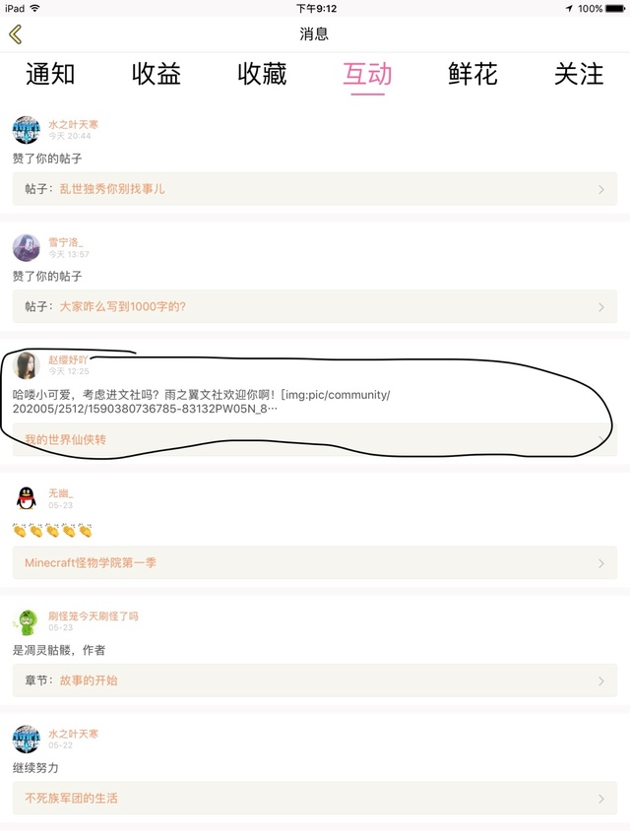Open the chapter link 故事的开始

(x=89, y=680)
